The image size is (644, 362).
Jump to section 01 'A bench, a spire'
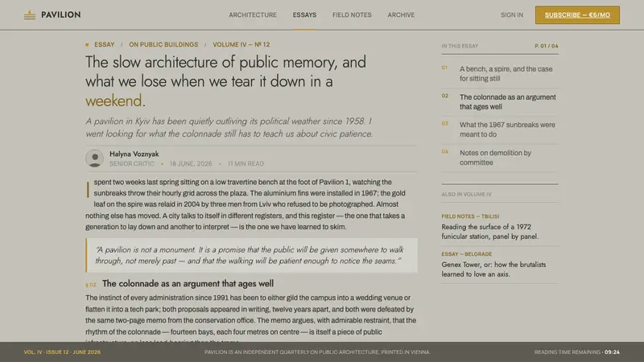[500, 74]
